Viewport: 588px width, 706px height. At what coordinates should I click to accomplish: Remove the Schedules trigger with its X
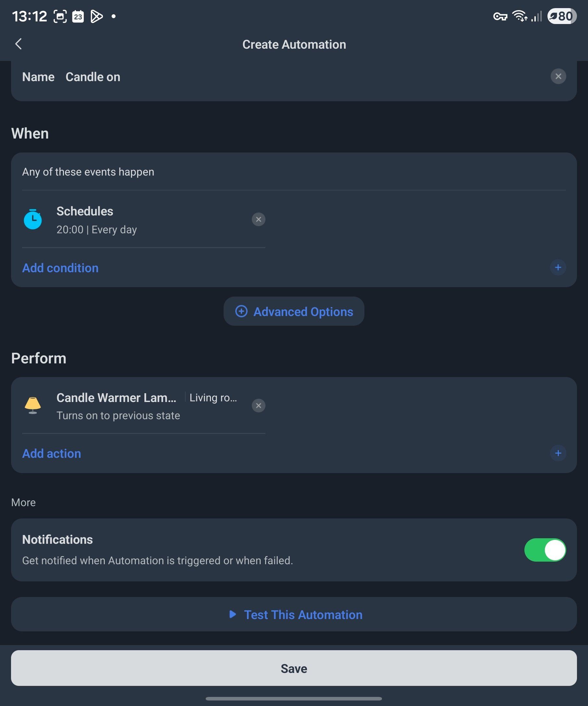click(x=259, y=219)
